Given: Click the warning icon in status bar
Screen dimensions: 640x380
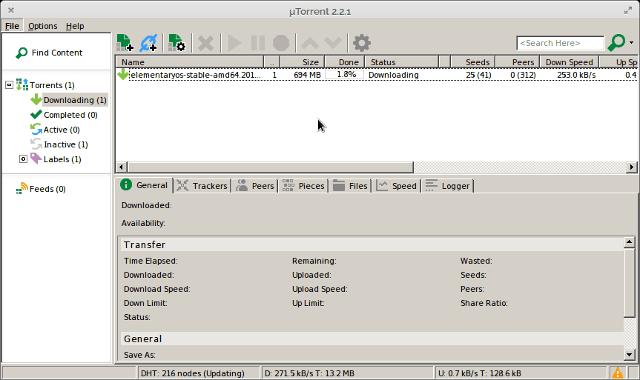Looking at the screenshot, I should pyautogui.click(x=618, y=373).
